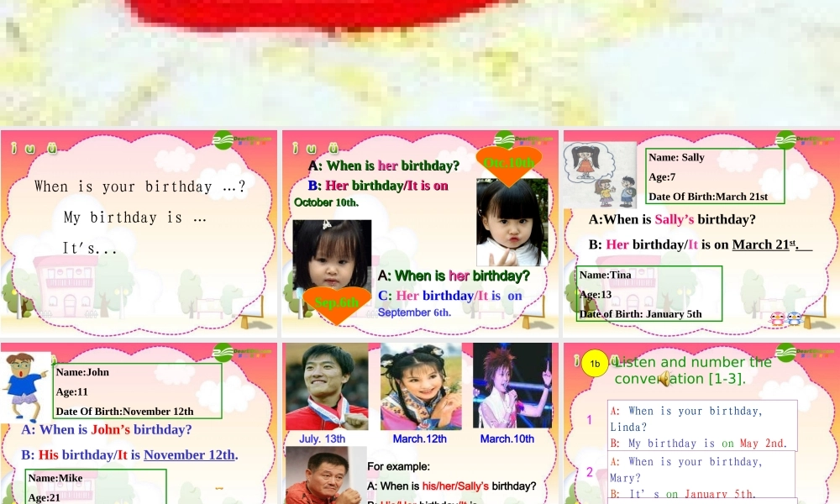Click the yellow 1b circle badge
Image resolution: width=840 pixels, height=504 pixels.
coord(595,364)
